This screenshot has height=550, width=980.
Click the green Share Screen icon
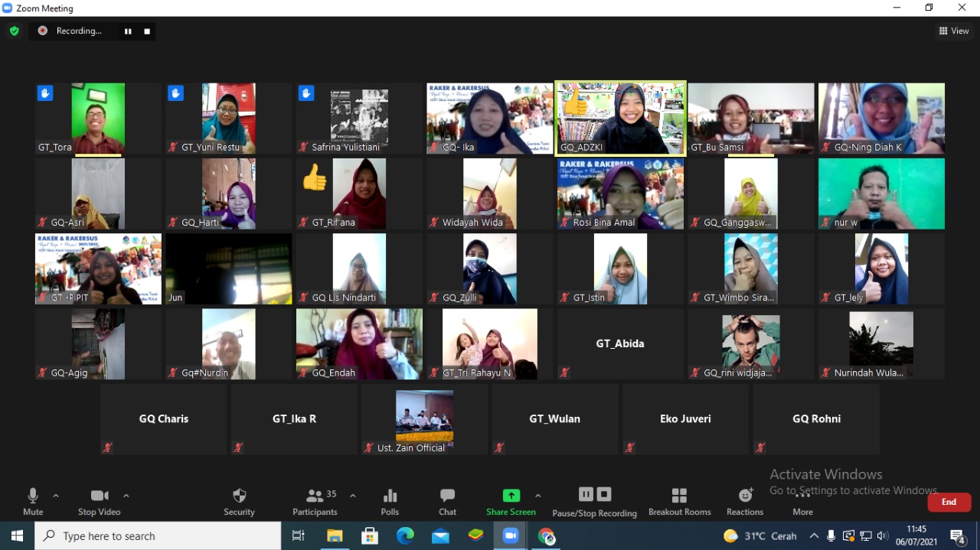[x=511, y=496]
